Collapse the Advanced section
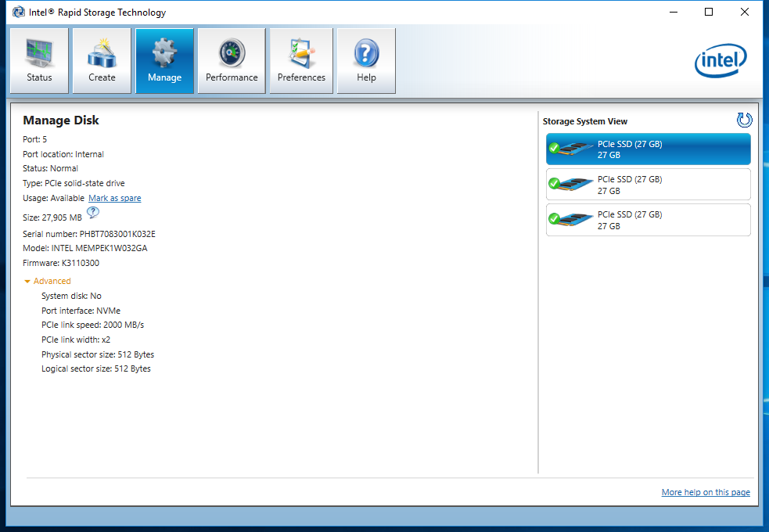Screen dimensions: 769x532 tap(48, 281)
